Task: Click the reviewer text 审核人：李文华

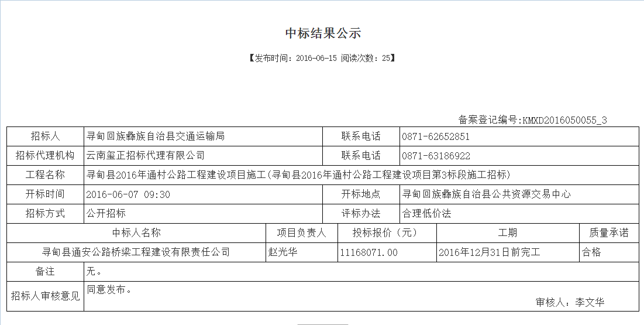Action: tap(570, 302)
